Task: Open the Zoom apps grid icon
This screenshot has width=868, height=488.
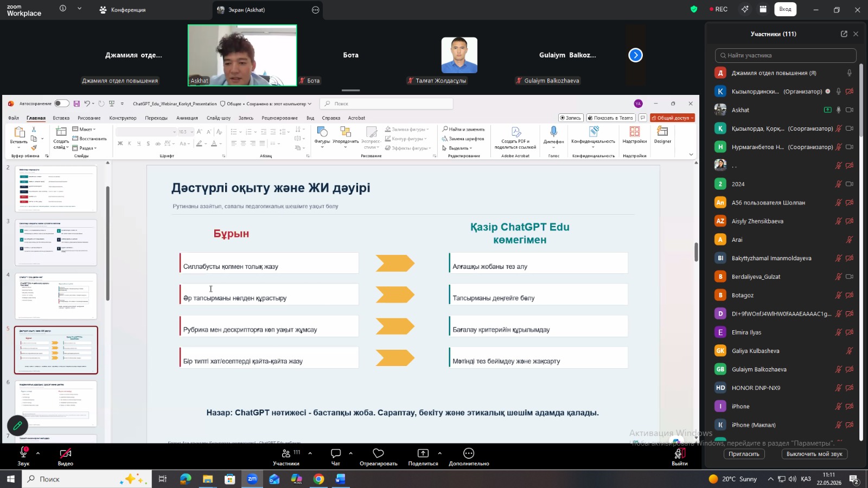Action: 763,9
